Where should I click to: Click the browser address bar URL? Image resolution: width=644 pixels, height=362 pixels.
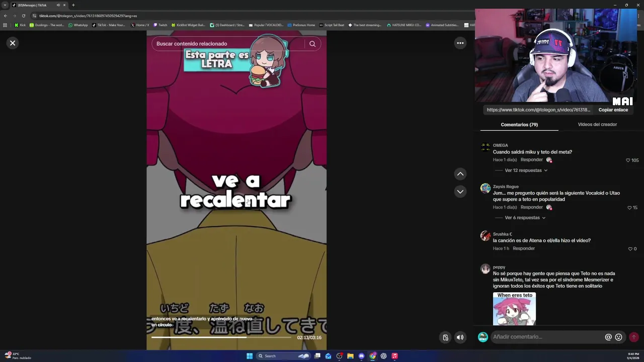click(x=88, y=16)
